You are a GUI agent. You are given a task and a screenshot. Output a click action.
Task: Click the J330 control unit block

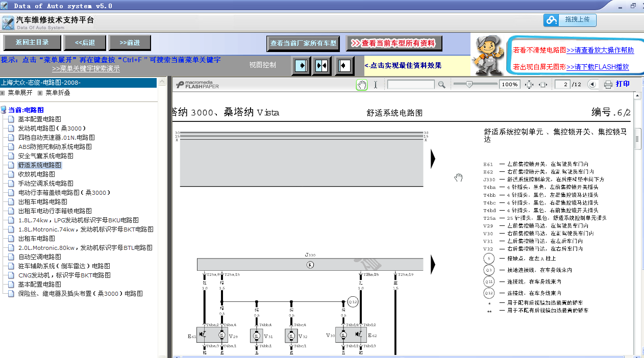[310, 264]
